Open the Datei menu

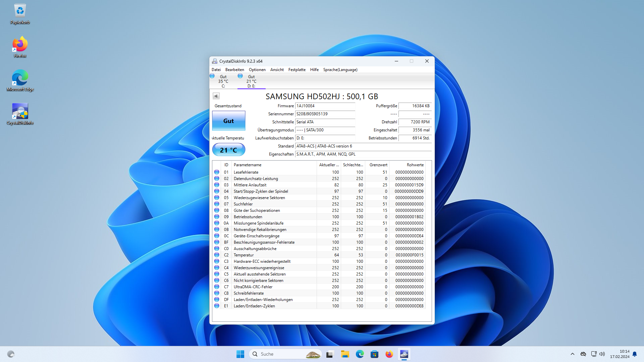coord(216,70)
